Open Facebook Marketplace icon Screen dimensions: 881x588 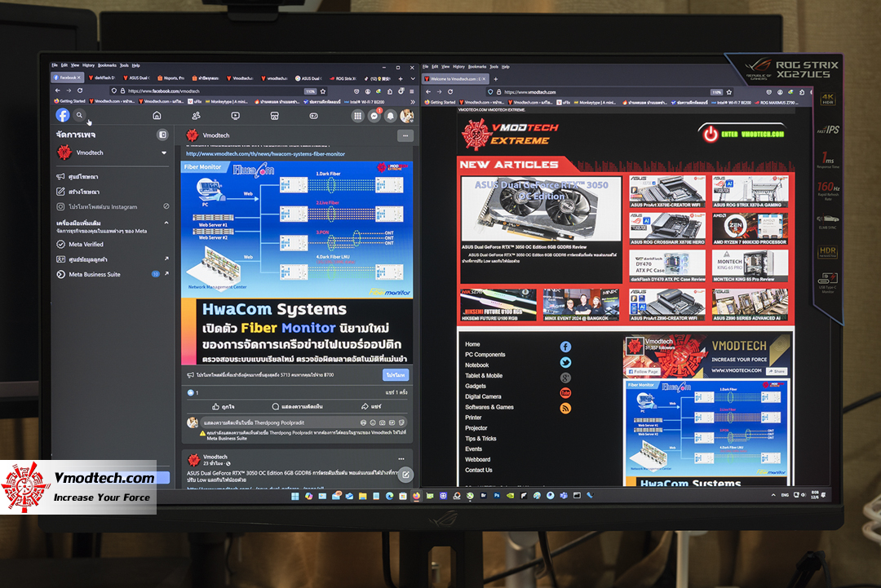click(275, 116)
